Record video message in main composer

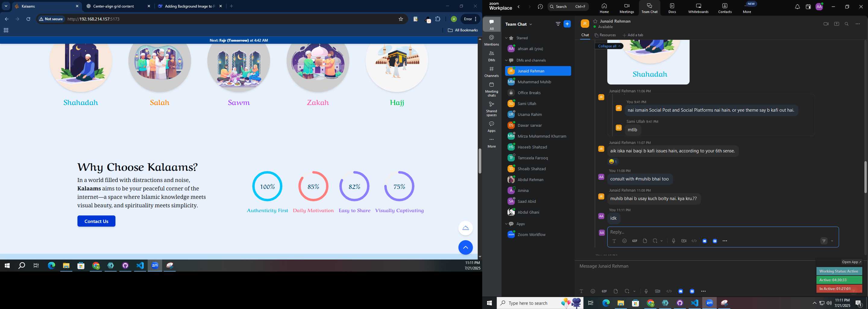pyautogui.click(x=657, y=291)
